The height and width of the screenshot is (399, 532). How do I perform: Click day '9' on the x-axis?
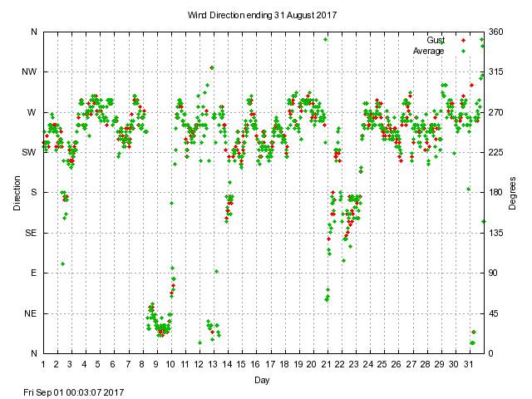[x=155, y=364]
